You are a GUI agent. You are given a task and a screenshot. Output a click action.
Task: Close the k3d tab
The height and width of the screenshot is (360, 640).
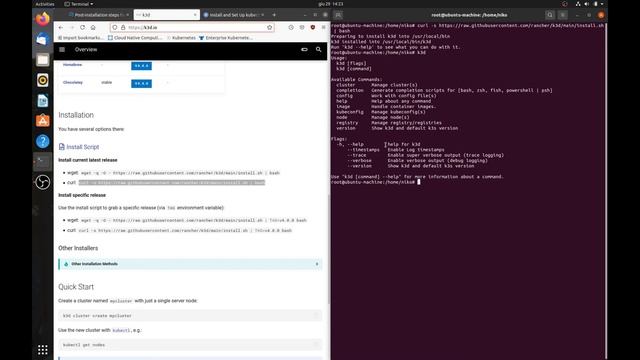tap(195, 15)
